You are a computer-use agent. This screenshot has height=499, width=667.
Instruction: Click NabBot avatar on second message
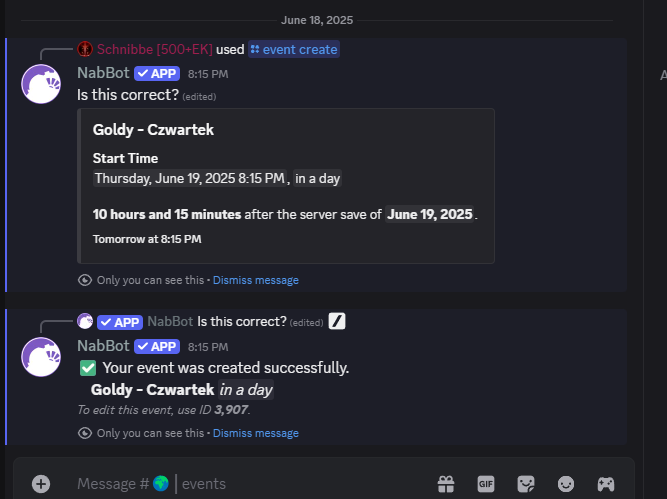[41, 357]
